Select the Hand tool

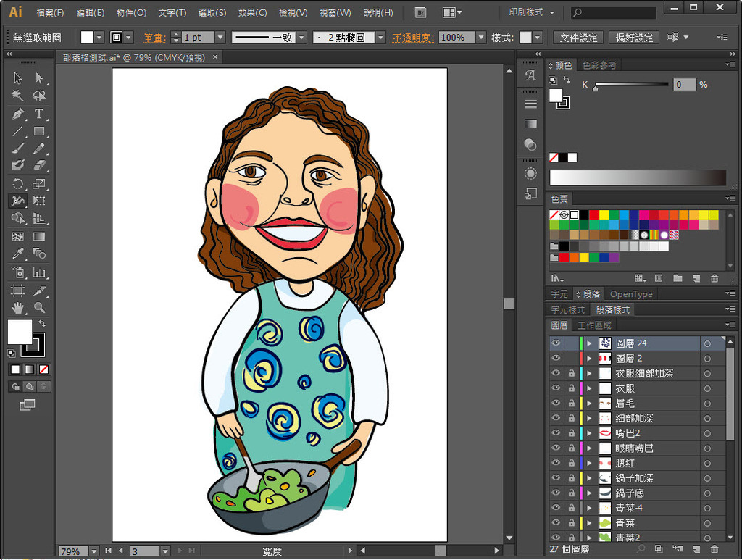17,308
